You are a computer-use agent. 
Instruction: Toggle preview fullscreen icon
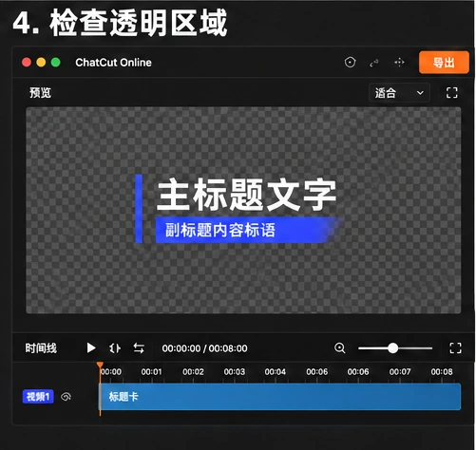click(x=451, y=93)
